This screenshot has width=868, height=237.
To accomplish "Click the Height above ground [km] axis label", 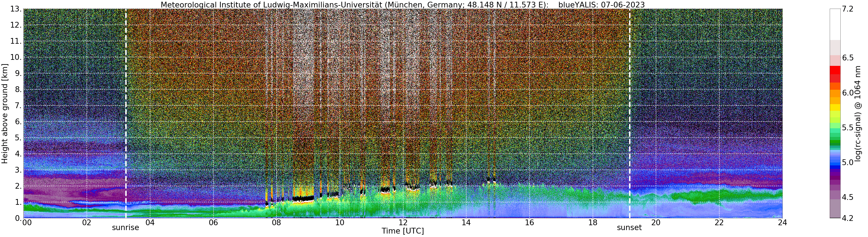I will pos(5,113).
